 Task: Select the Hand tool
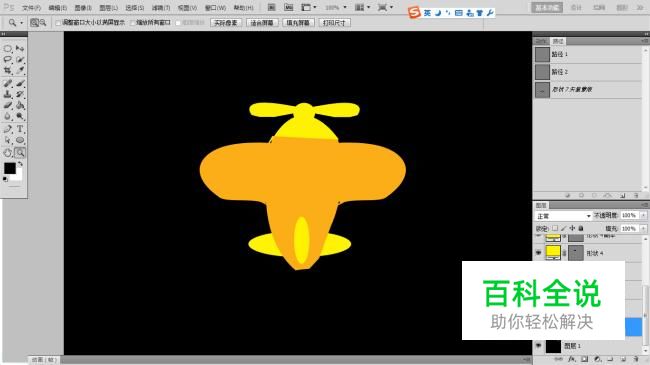7,153
